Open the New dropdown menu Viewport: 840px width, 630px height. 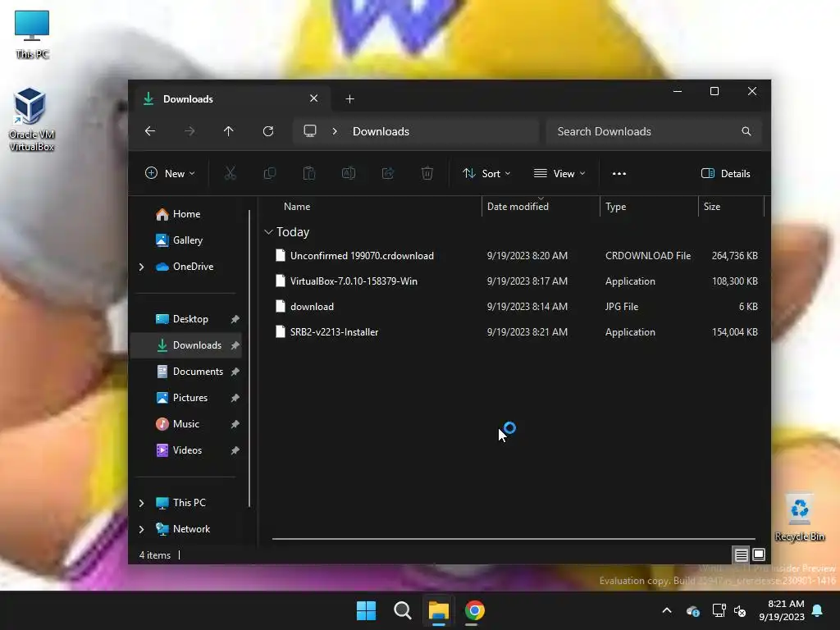[170, 174]
